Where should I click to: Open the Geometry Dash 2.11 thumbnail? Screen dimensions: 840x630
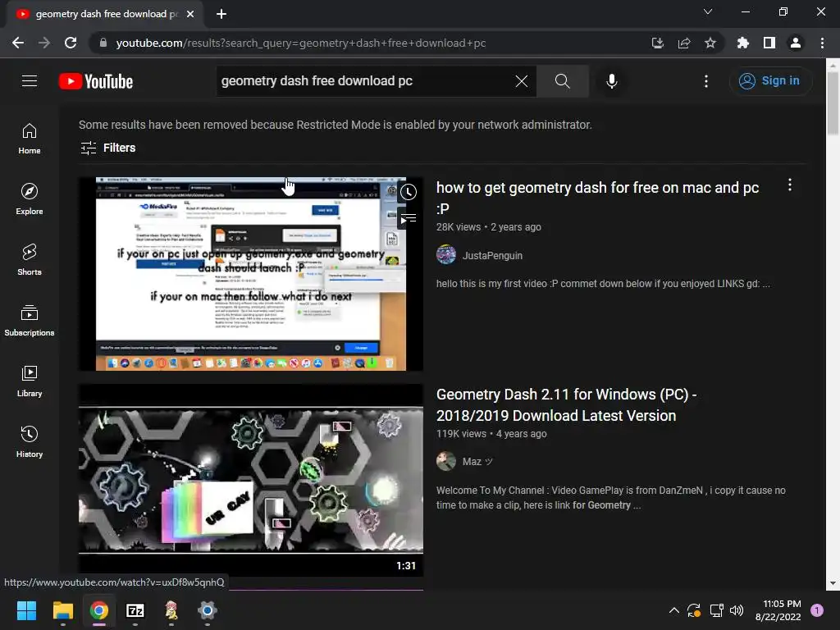point(251,480)
